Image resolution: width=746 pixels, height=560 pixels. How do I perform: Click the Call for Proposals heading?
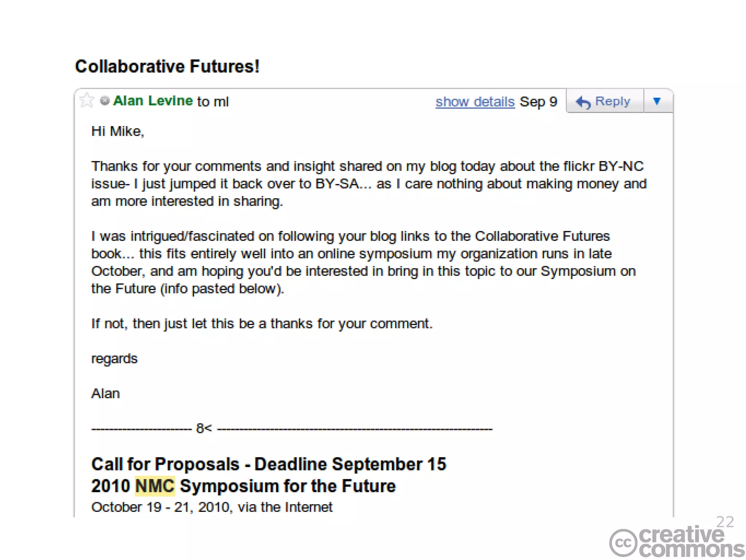(x=269, y=464)
